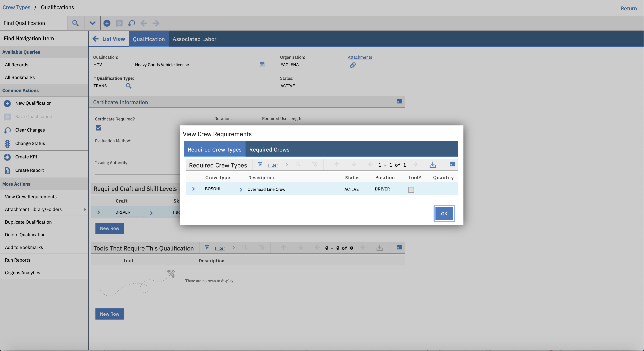
Task: Click the New Qualification plus icon in toolbar
Action: (107, 23)
